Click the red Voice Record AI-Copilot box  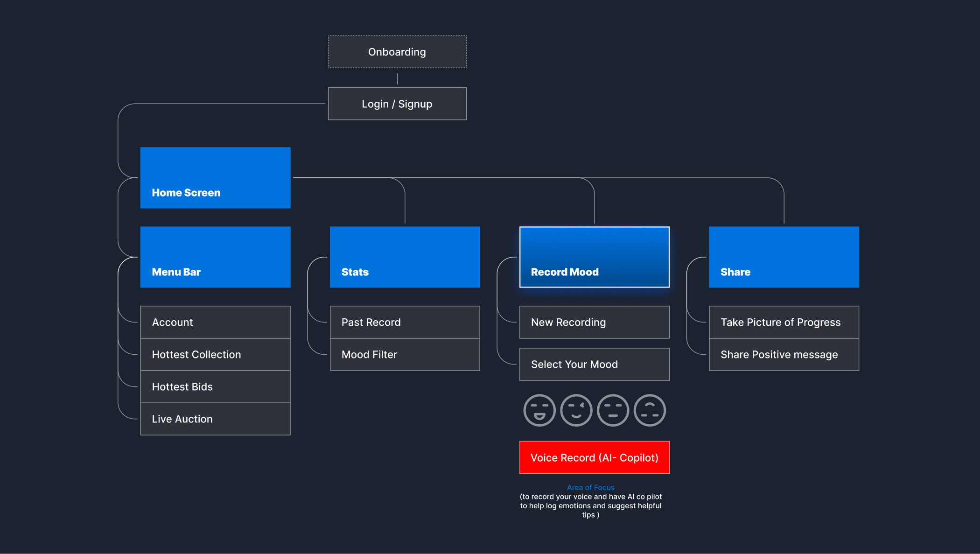594,457
